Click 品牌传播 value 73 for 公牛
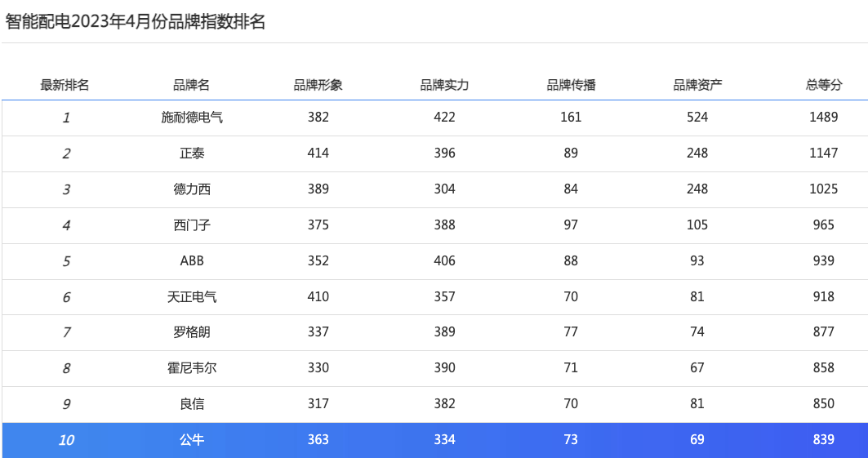868x458 pixels. [571, 440]
